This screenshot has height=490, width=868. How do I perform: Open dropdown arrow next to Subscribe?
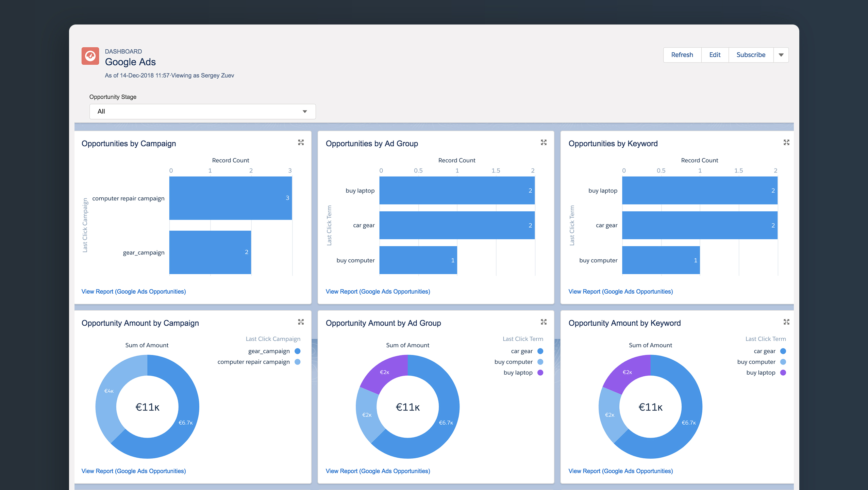point(781,55)
